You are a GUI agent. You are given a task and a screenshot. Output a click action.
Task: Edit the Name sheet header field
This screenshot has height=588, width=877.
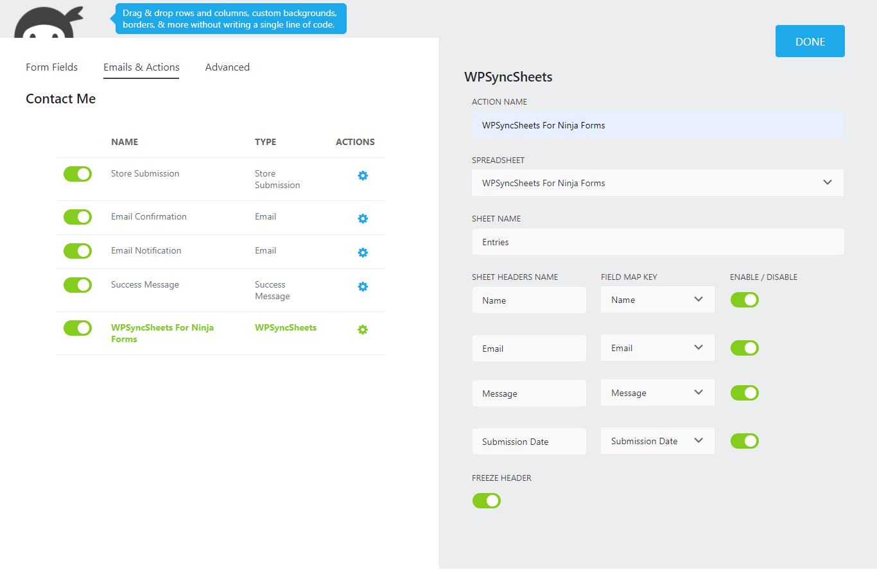(x=529, y=300)
